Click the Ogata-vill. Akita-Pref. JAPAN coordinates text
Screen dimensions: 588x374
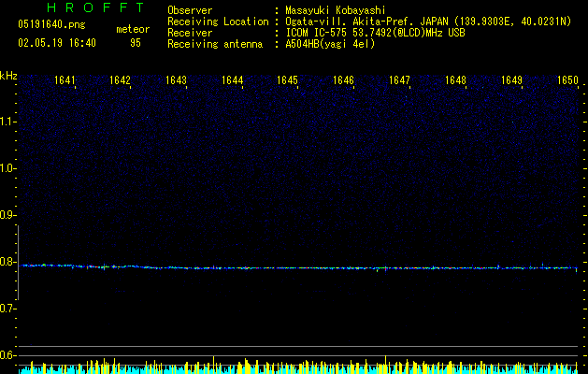[428, 22]
